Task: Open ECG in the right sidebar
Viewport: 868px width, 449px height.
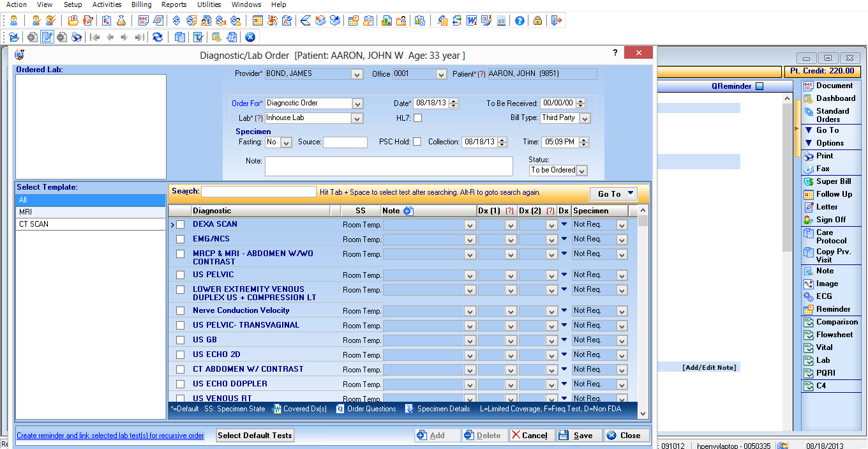Action: pyautogui.click(x=823, y=296)
